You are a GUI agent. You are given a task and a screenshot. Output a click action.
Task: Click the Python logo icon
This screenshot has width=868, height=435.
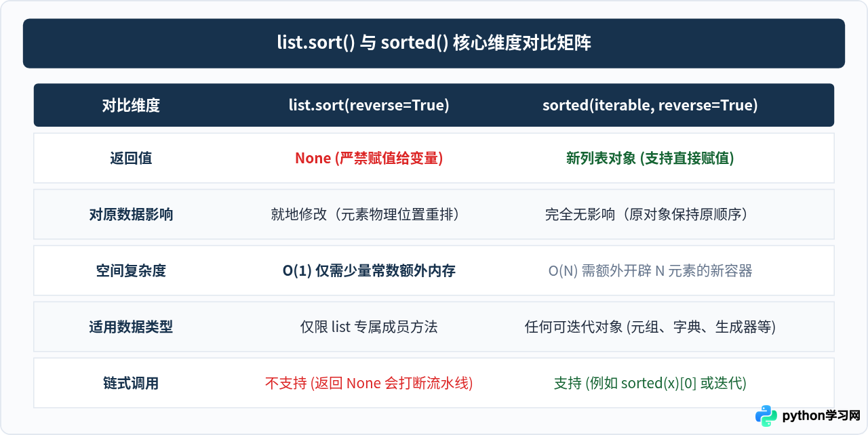766,416
